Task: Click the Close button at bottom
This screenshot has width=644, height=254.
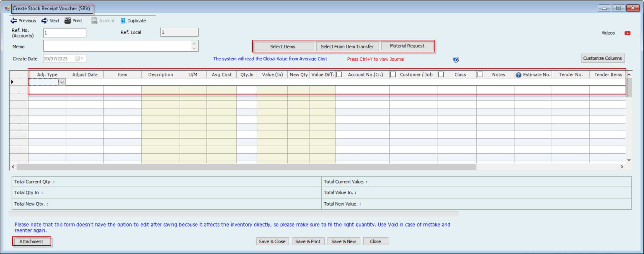Action: point(375,241)
